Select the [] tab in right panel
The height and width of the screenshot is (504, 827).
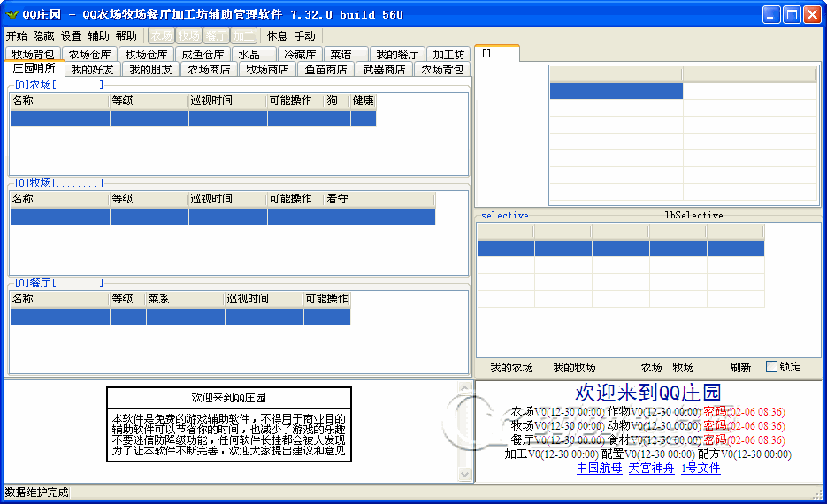coord(497,53)
